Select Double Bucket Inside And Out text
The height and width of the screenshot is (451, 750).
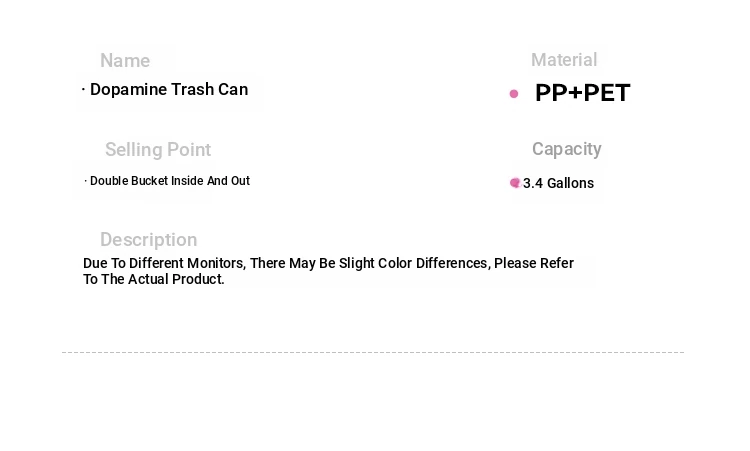coord(170,181)
